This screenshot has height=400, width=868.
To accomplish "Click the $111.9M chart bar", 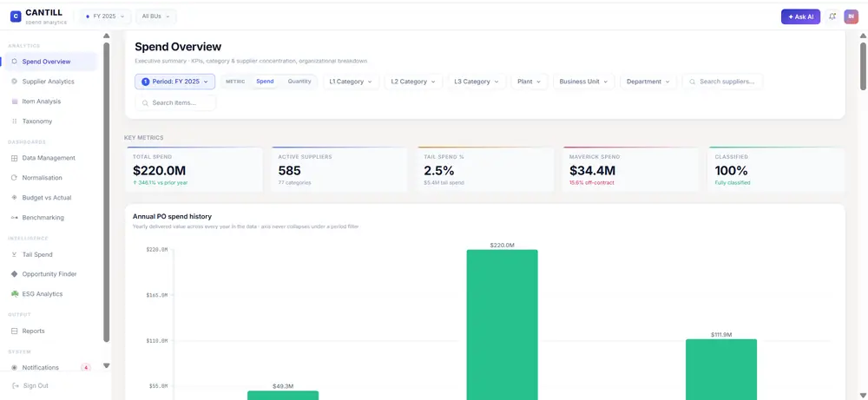I will (x=720, y=370).
